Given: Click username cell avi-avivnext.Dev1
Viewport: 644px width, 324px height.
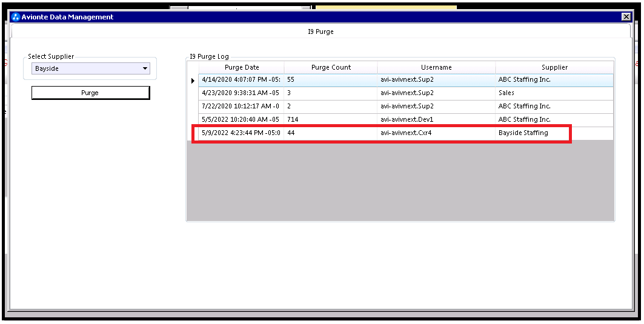Looking at the screenshot, I should pyautogui.click(x=436, y=119).
